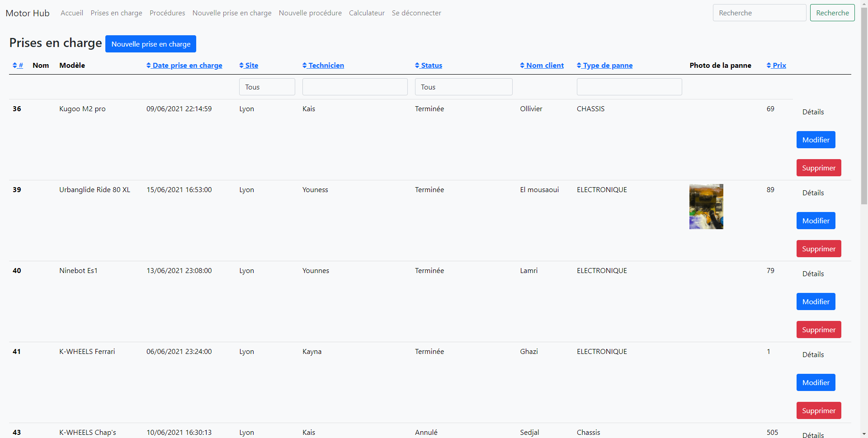The height and width of the screenshot is (438, 868).
Task: Sort table by # column
Action: coord(18,66)
